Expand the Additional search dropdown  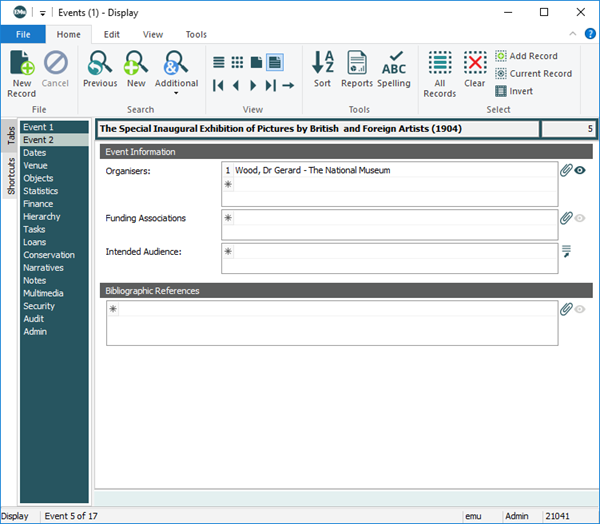coord(176,92)
